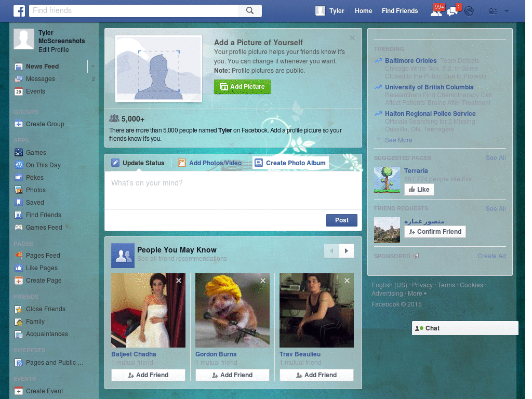
Task: Open Messages icon in sidebar
Action: coord(19,79)
